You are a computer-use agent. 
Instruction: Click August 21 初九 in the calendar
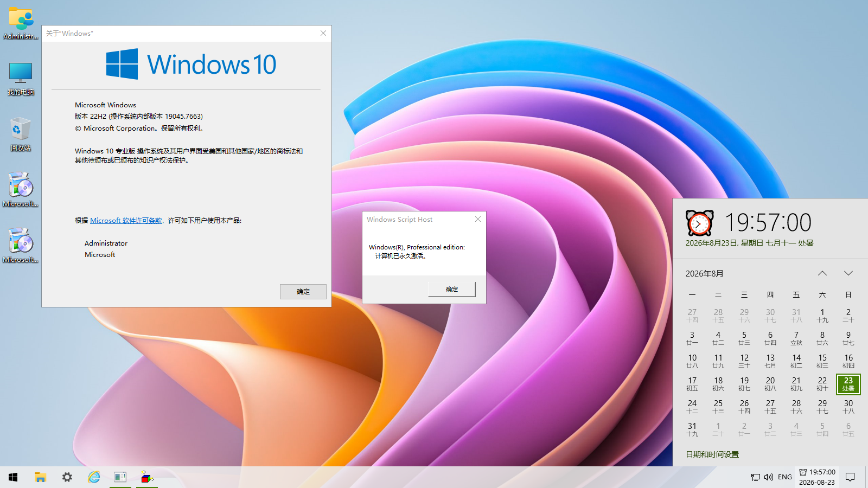coord(796,384)
